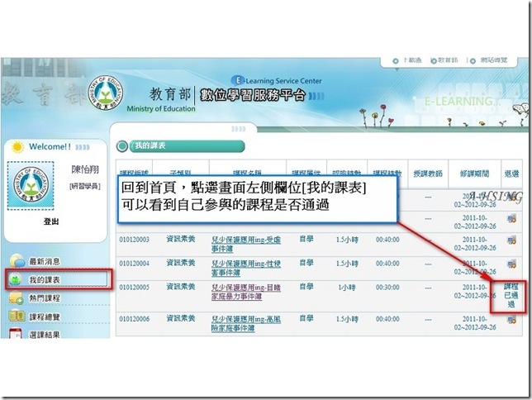This screenshot has height=400, width=532.
Task: Click the 授課教師 column header
Action: point(428,174)
